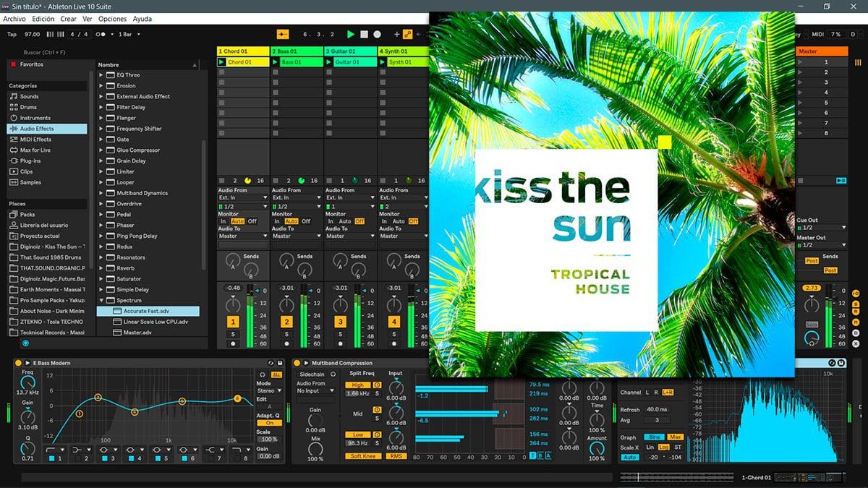Arm track 3 for recording

click(340, 344)
